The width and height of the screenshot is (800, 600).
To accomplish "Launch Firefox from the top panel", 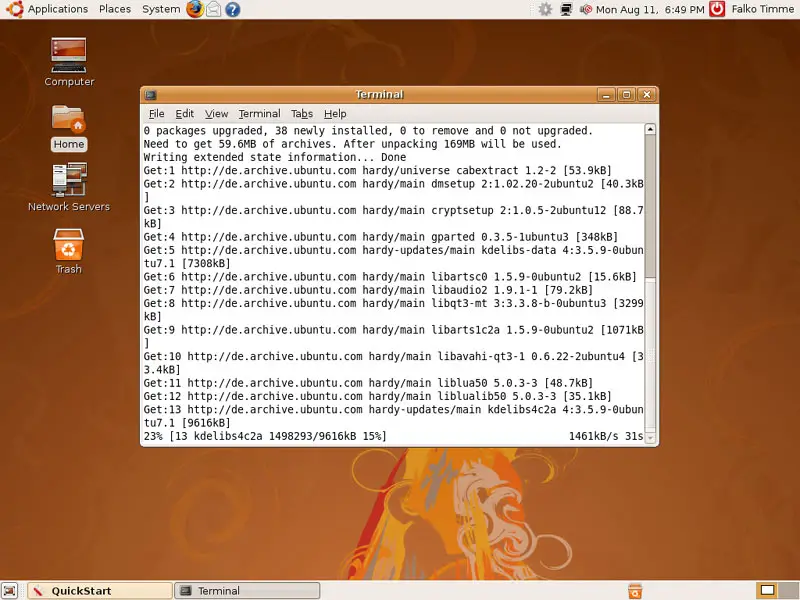I will 194,9.
